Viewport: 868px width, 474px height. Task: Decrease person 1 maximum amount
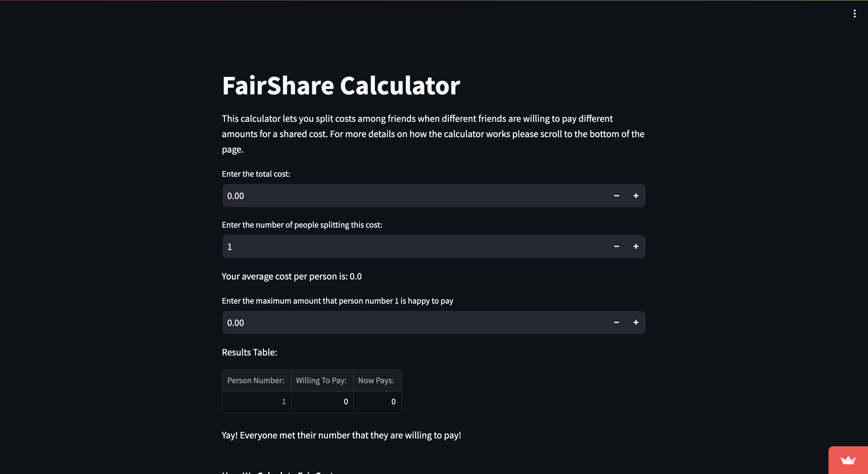point(616,323)
